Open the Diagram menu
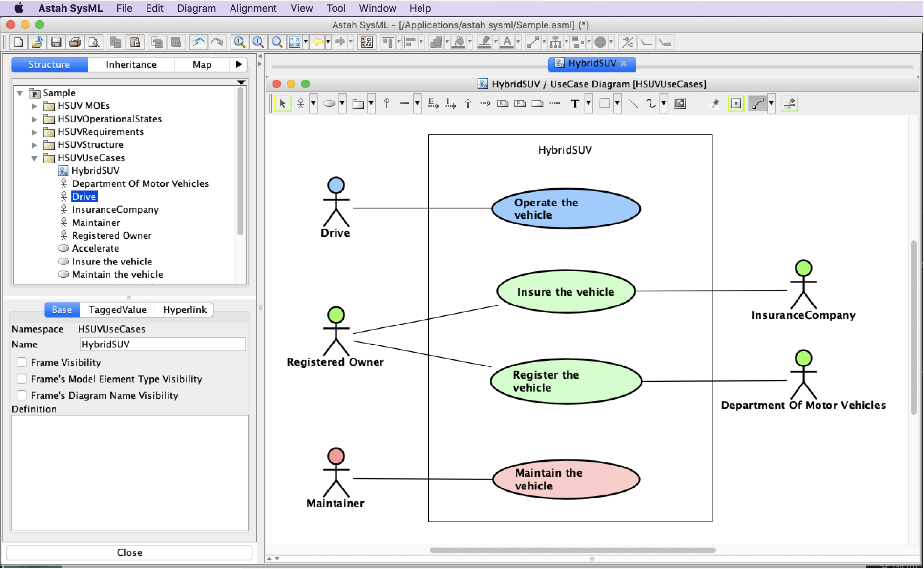924x569 pixels. click(196, 8)
